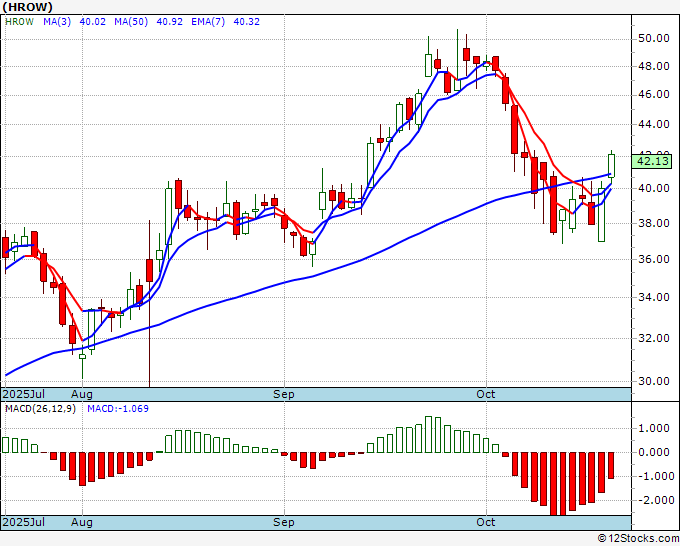Click the 44.00 price axis label

(x=654, y=124)
